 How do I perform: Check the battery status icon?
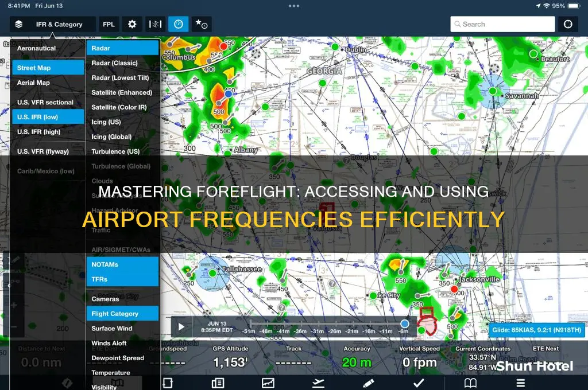tap(574, 6)
